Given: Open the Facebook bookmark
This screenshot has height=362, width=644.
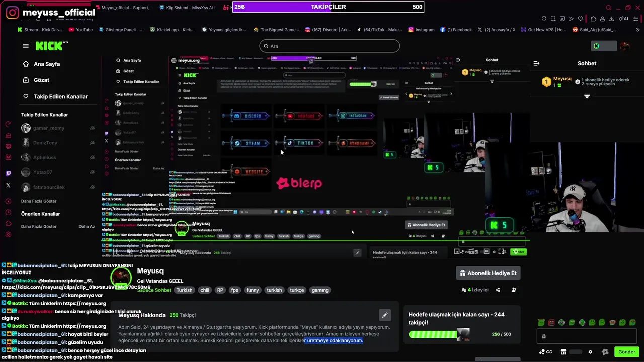Looking at the screenshot, I should (x=456, y=30).
